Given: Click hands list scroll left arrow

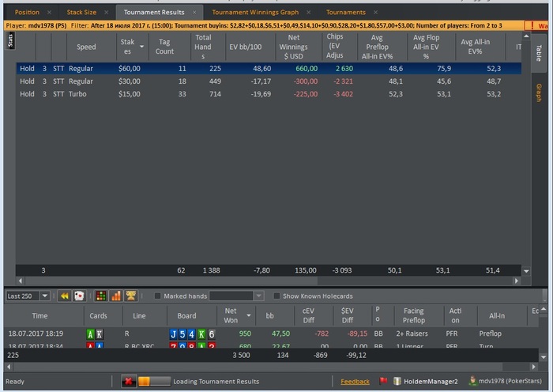Looking at the screenshot, I should 9,367.
